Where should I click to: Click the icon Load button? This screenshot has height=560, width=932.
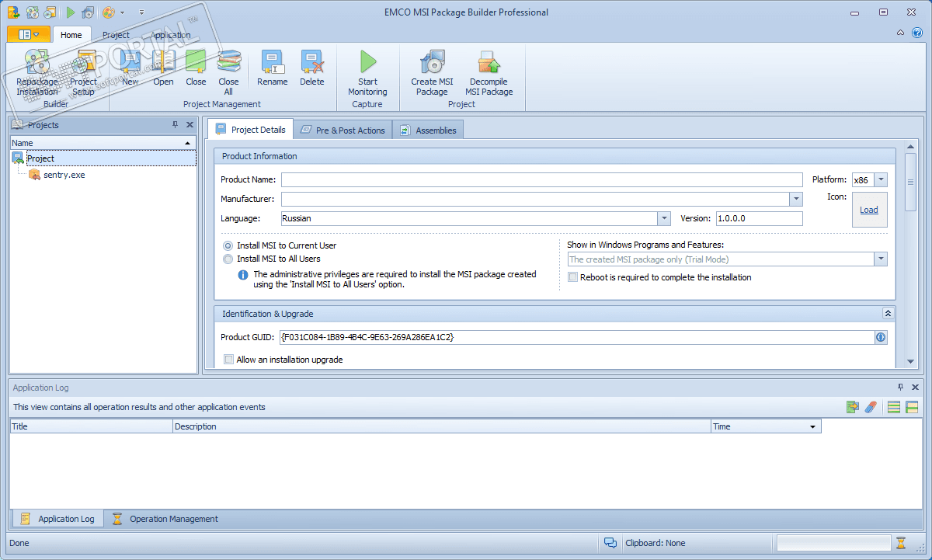pos(869,210)
